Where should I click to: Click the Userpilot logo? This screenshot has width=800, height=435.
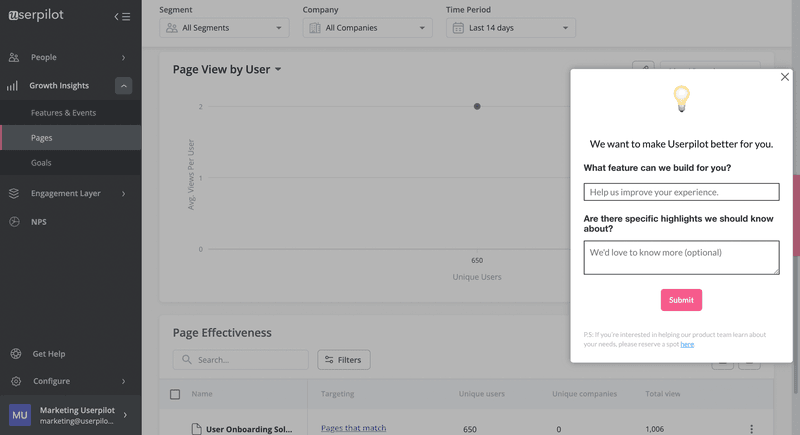pos(36,15)
